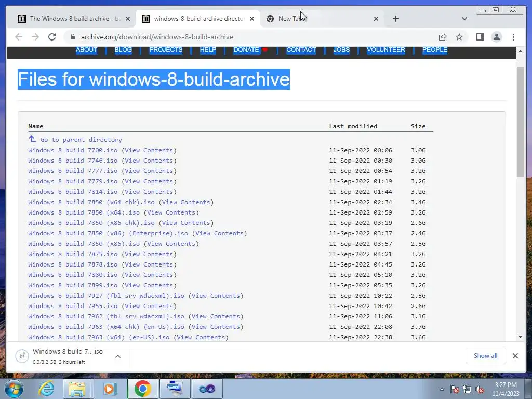Reload the current page

52,37
